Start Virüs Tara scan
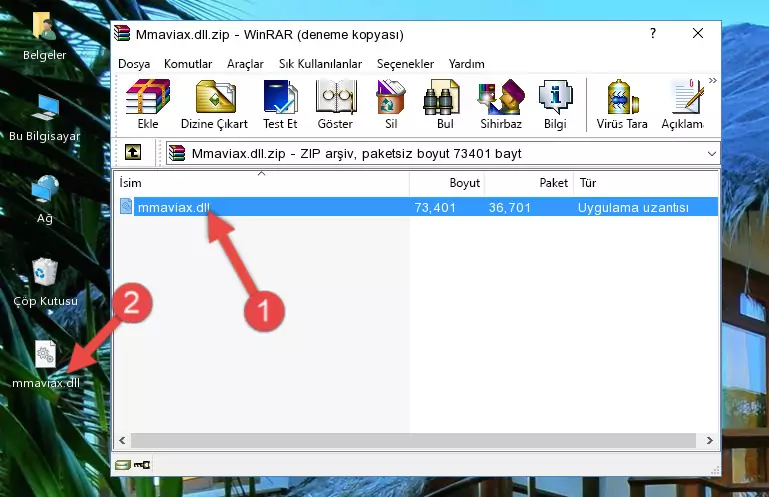769x497 pixels. coord(622,104)
